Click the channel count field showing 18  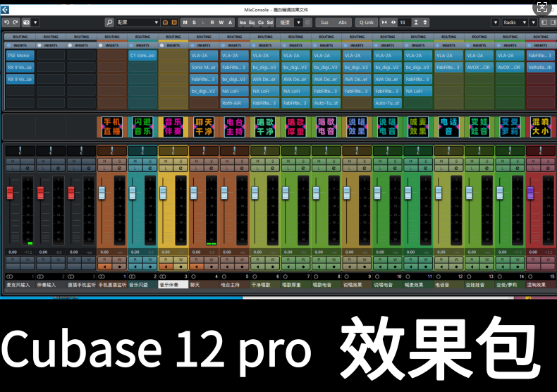point(404,23)
